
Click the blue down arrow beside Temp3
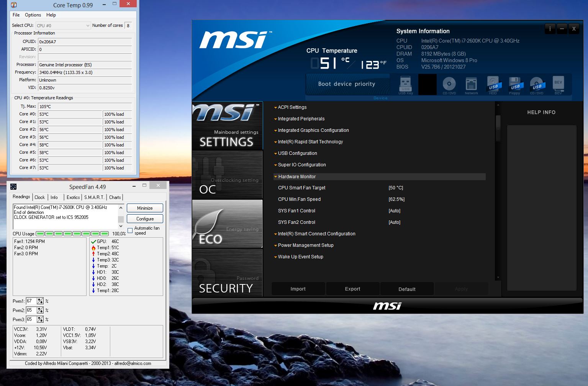tap(93, 260)
